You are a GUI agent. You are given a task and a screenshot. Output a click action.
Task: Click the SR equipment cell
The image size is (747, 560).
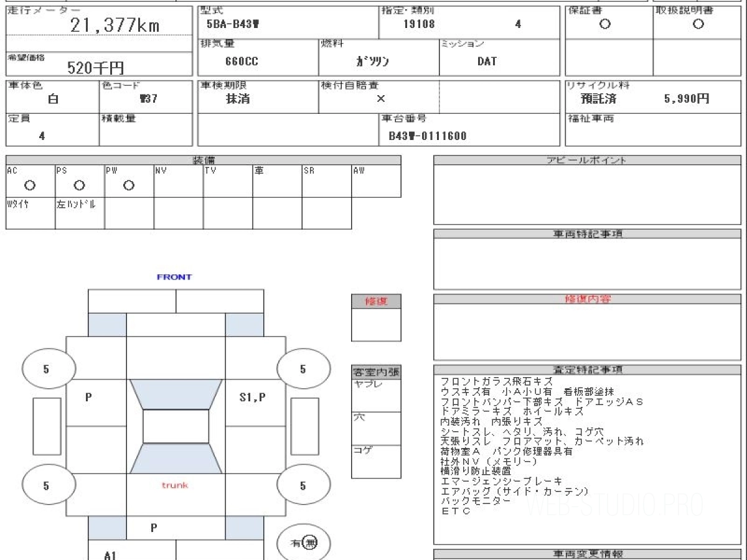coord(327,181)
